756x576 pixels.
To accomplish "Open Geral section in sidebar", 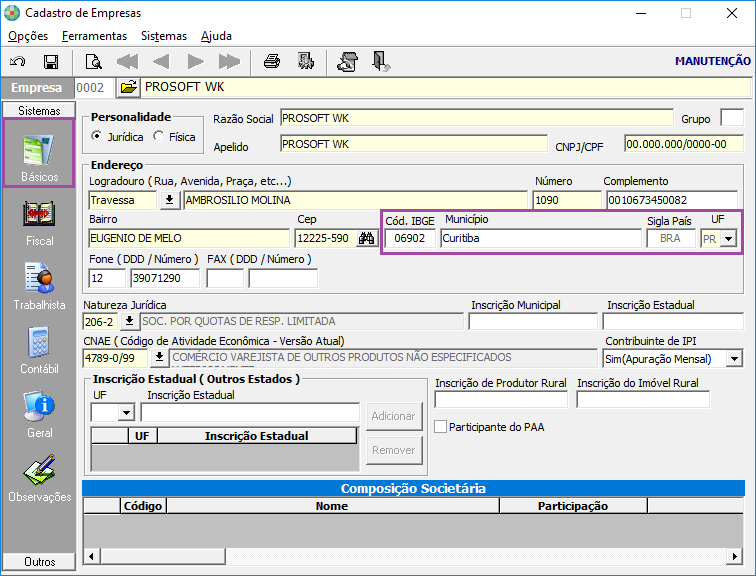I will pyautogui.click(x=39, y=415).
